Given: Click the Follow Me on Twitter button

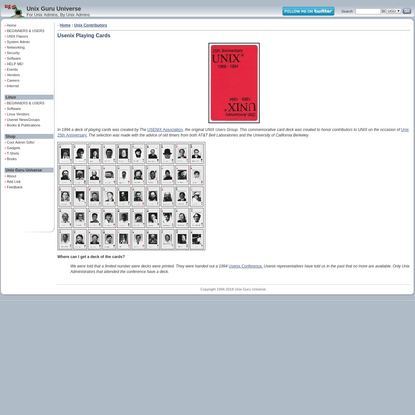Looking at the screenshot, I should point(308,11).
